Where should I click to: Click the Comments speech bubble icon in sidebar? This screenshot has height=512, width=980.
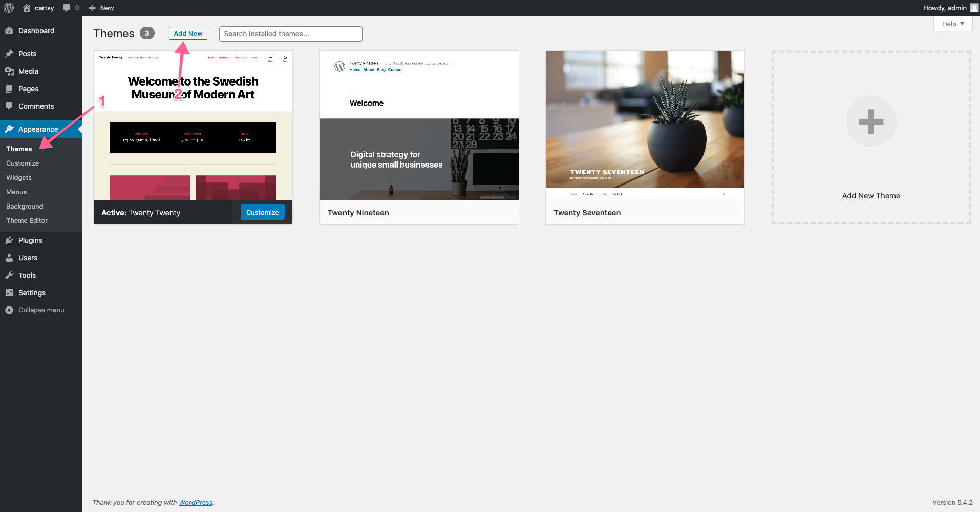pyautogui.click(x=9, y=106)
